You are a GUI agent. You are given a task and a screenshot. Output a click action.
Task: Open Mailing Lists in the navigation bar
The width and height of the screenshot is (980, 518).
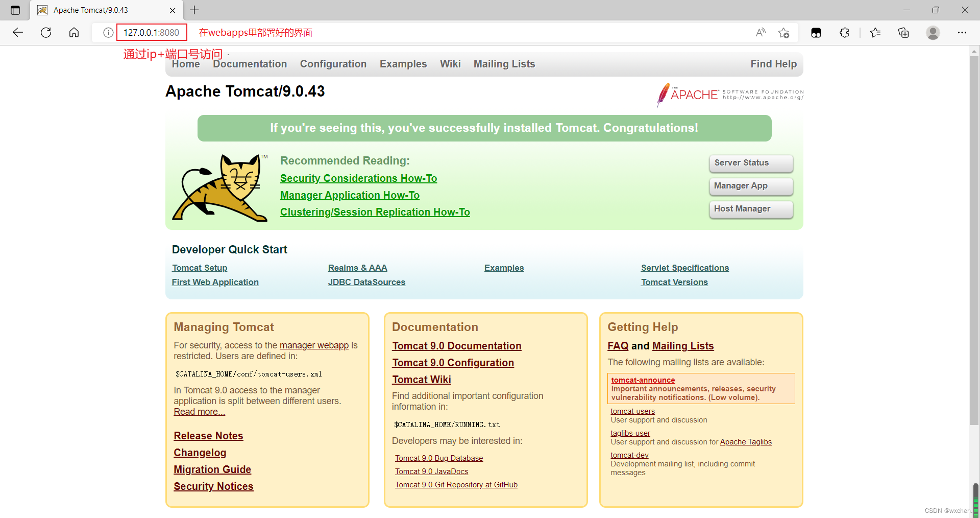[504, 64]
